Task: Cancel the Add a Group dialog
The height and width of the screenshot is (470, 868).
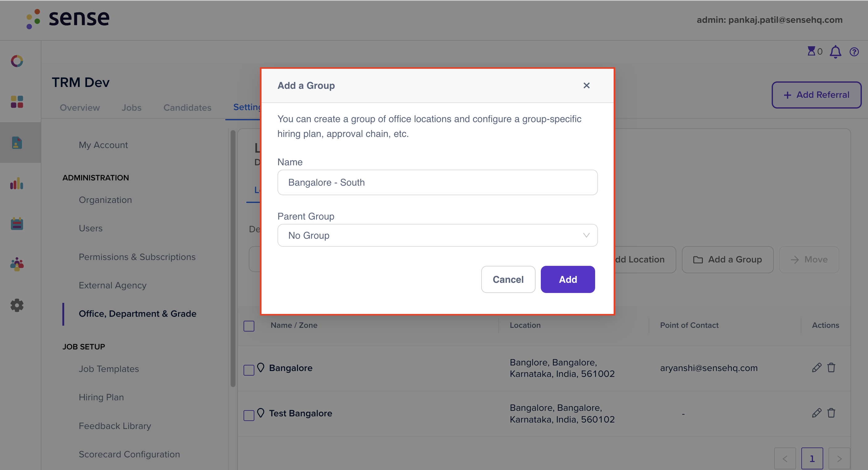Action: click(508, 279)
